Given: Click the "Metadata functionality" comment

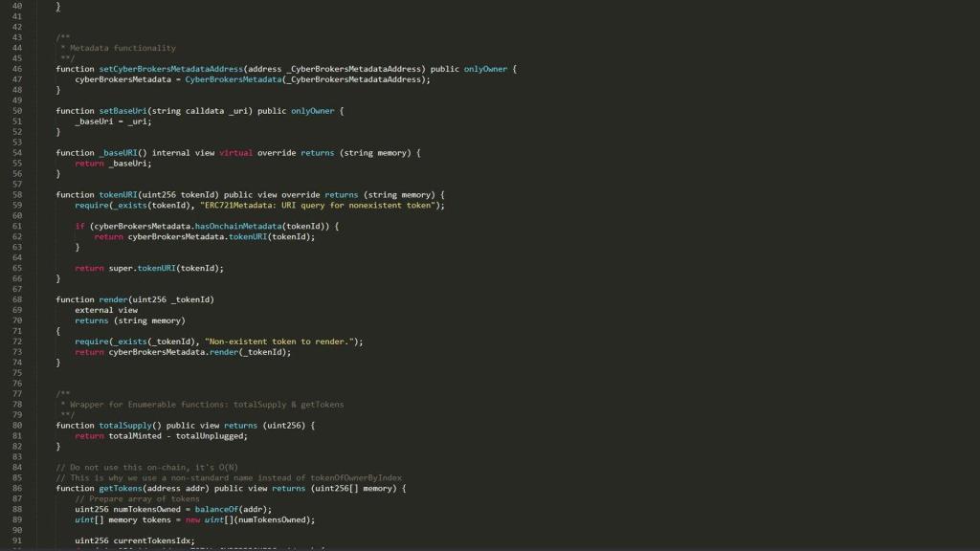Looking at the screenshot, I should coord(122,48).
